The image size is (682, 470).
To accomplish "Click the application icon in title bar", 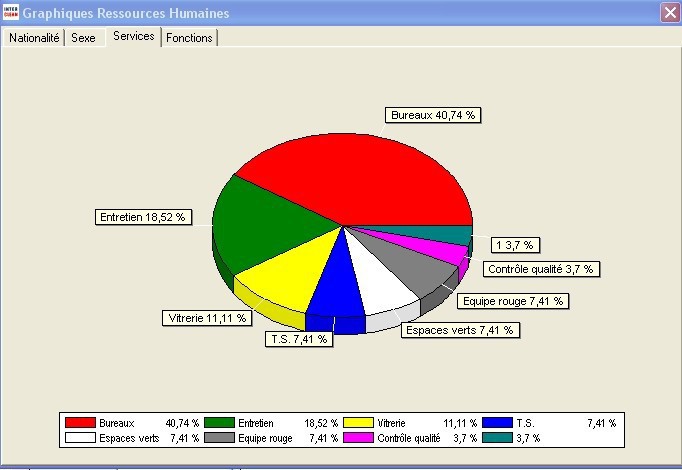I will tap(11, 12).
